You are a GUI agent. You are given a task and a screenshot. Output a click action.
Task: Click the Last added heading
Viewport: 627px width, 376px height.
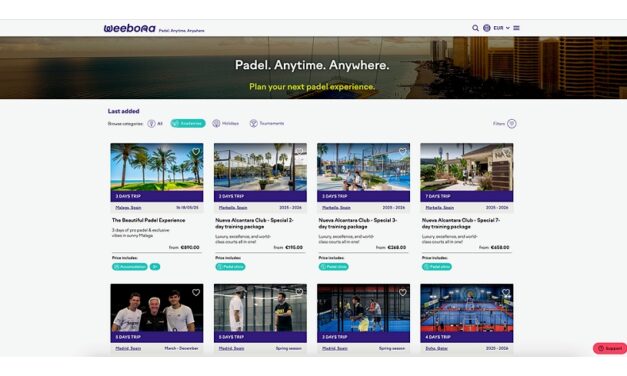click(x=123, y=111)
